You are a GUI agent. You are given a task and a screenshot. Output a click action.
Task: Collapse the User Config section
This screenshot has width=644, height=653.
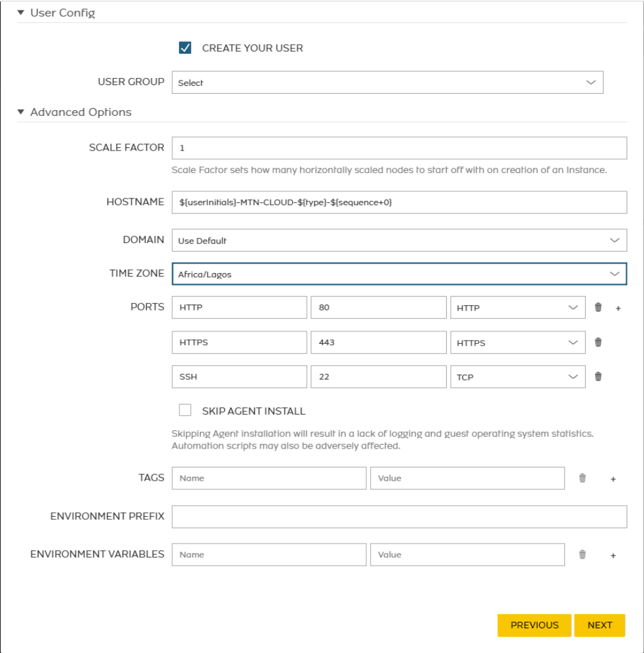(21, 12)
